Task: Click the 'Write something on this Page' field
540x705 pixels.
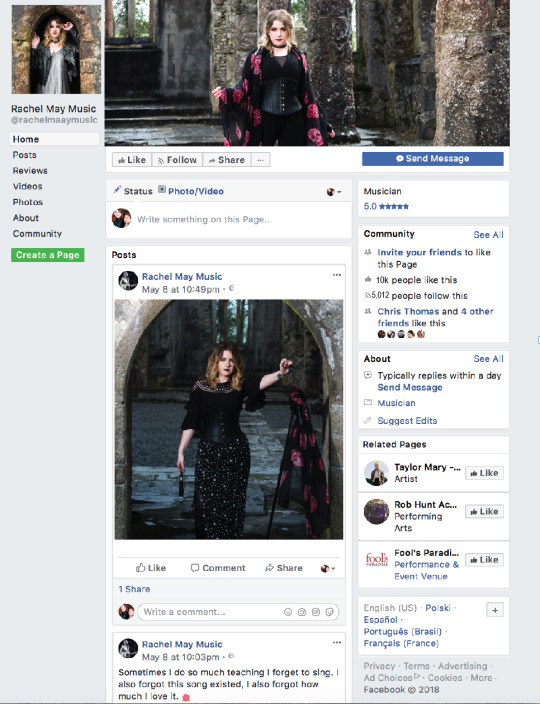Action: point(205,219)
